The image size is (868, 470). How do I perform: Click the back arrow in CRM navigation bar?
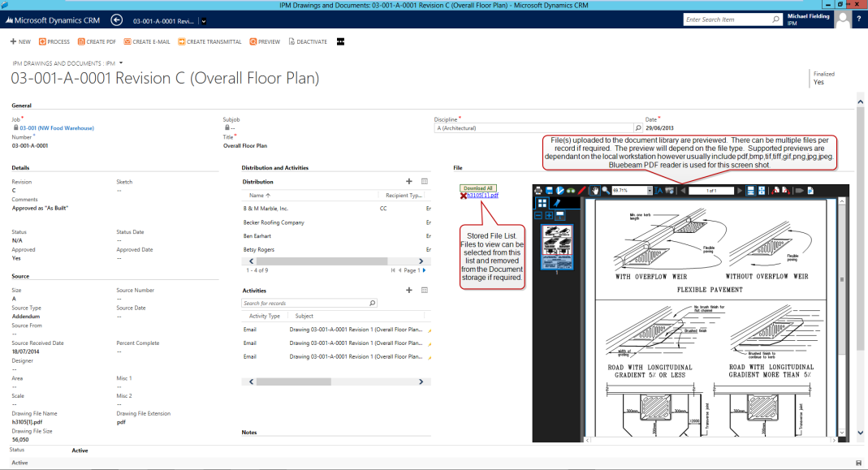click(x=117, y=20)
